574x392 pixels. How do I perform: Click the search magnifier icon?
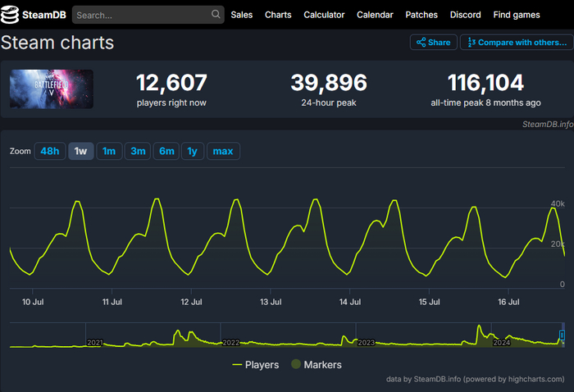click(216, 15)
